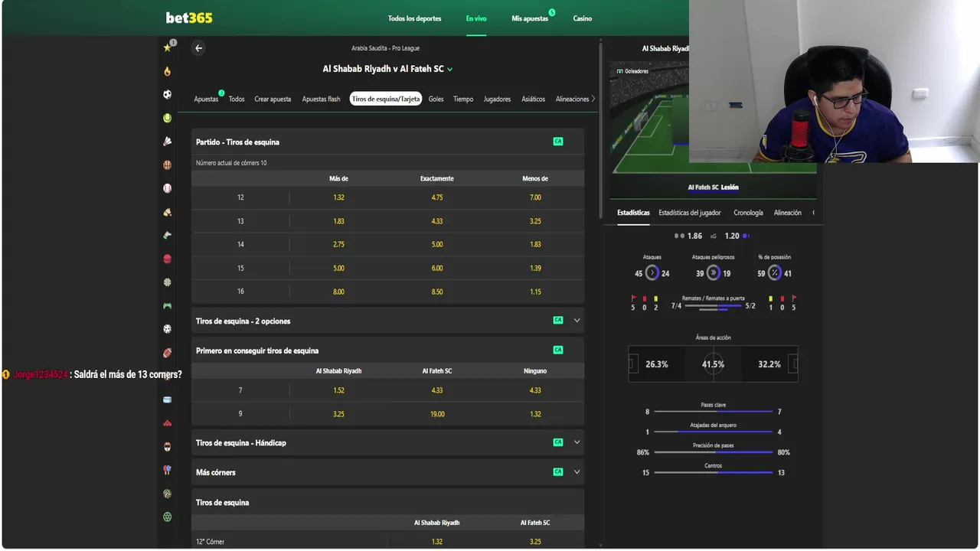The width and height of the screenshot is (980, 551).
Task: Select the soccer ball sport icon
Action: pos(167,94)
